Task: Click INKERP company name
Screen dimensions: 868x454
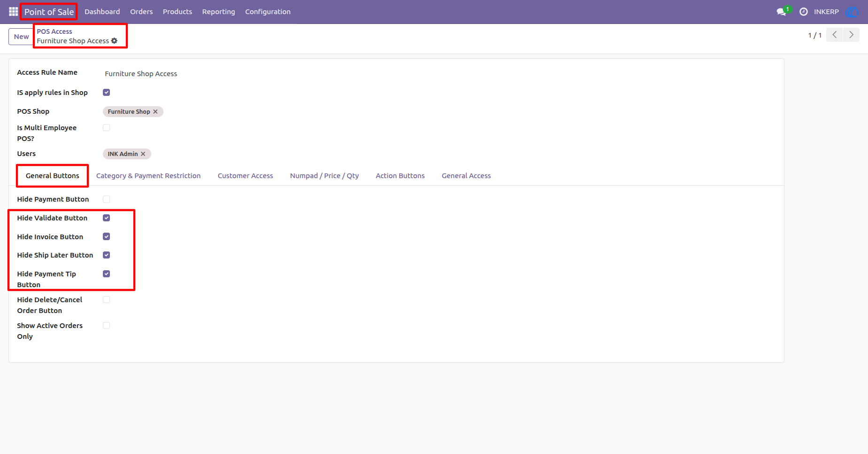Action: [x=826, y=12]
